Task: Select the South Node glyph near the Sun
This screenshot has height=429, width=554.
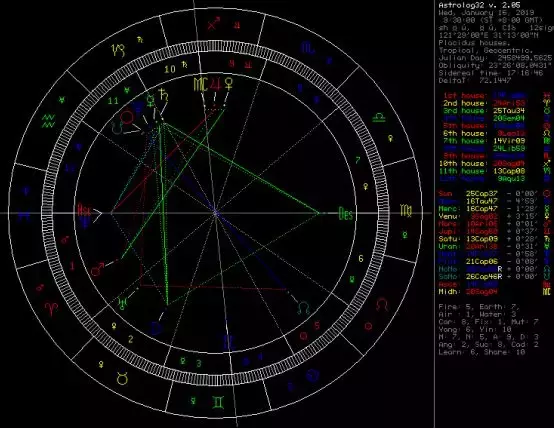Action: [117, 128]
